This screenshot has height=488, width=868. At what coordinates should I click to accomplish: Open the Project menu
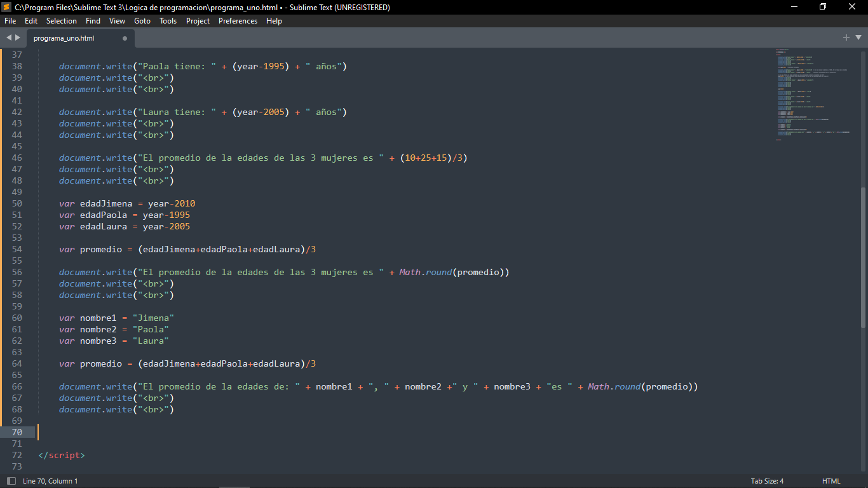click(x=198, y=21)
